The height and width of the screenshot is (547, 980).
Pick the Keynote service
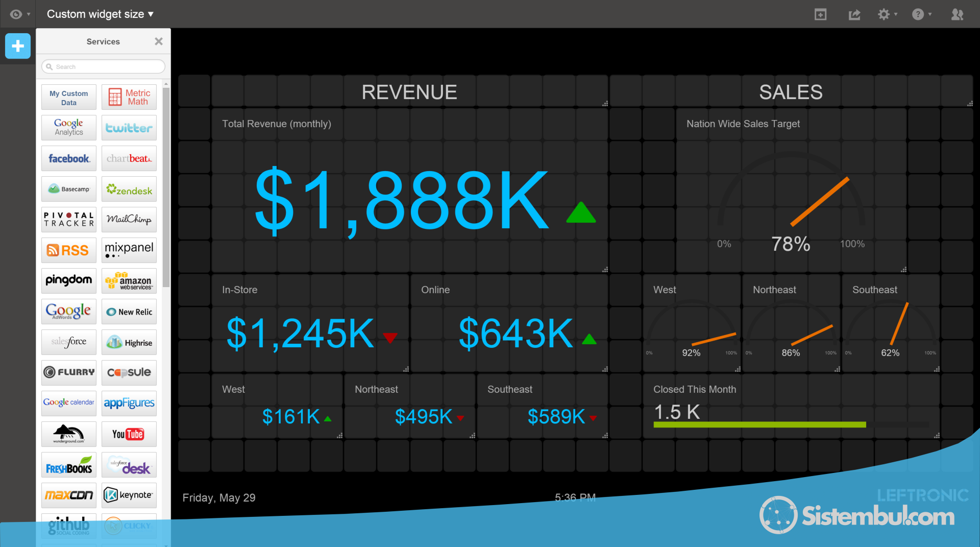pyautogui.click(x=129, y=495)
